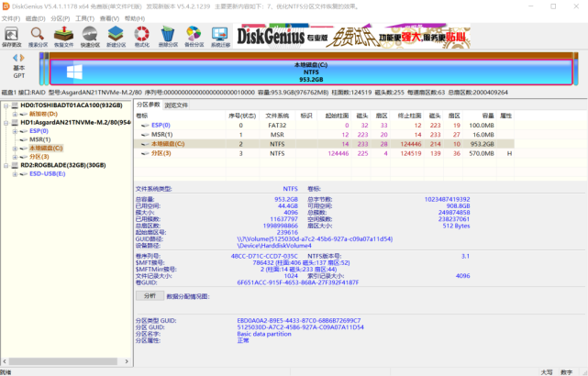Click the drive icon in the MSR(1) table row
Viewport: 588px width, 376px height.
pyautogui.click(x=145, y=135)
